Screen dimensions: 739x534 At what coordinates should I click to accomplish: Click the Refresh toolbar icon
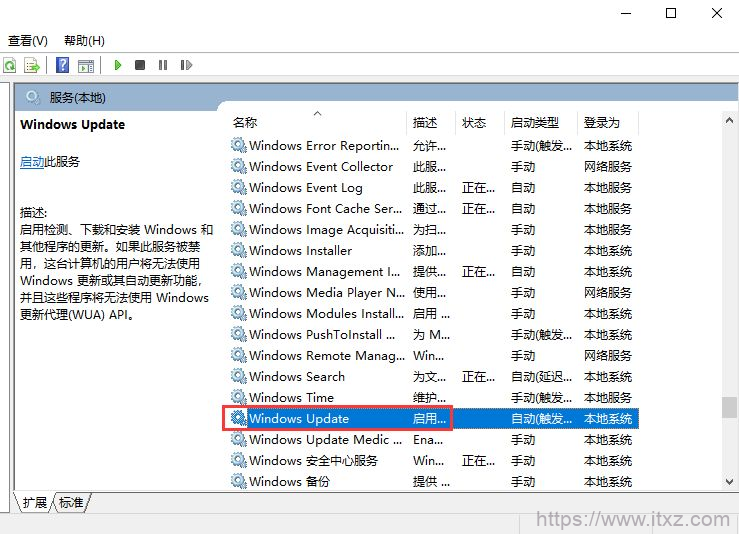coord(10,65)
